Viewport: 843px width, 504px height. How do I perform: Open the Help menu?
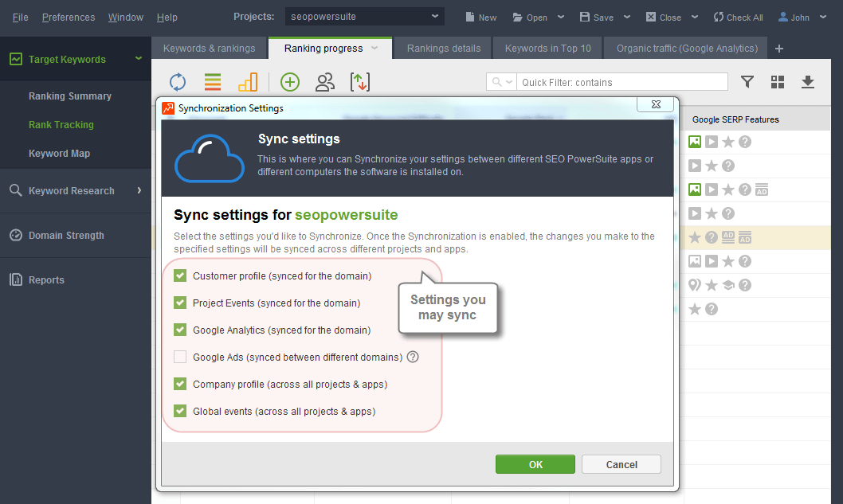pyautogui.click(x=167, y=18)
